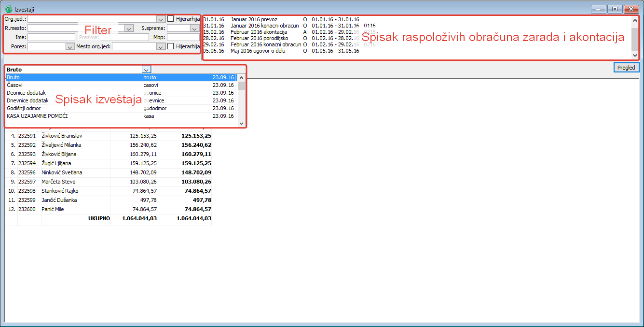Enable Hijerarhija checkbox next to Org.jed.
The image size is (644, 327).
[171, 19]
